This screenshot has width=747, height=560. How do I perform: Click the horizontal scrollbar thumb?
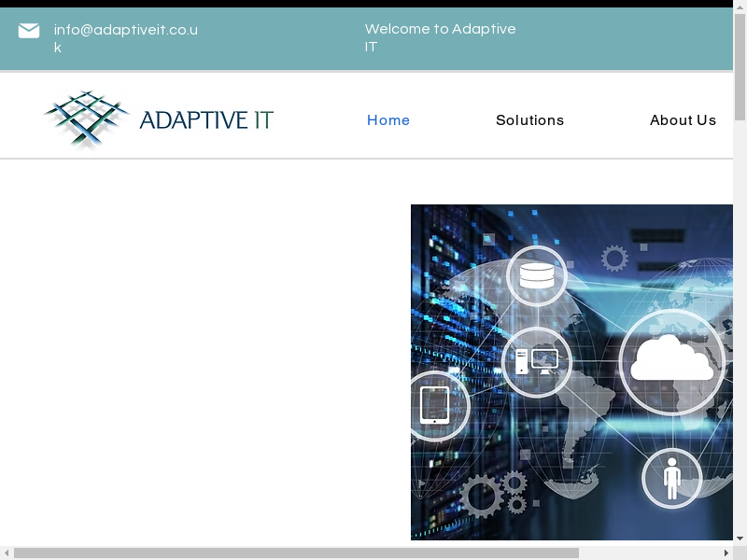295,553
